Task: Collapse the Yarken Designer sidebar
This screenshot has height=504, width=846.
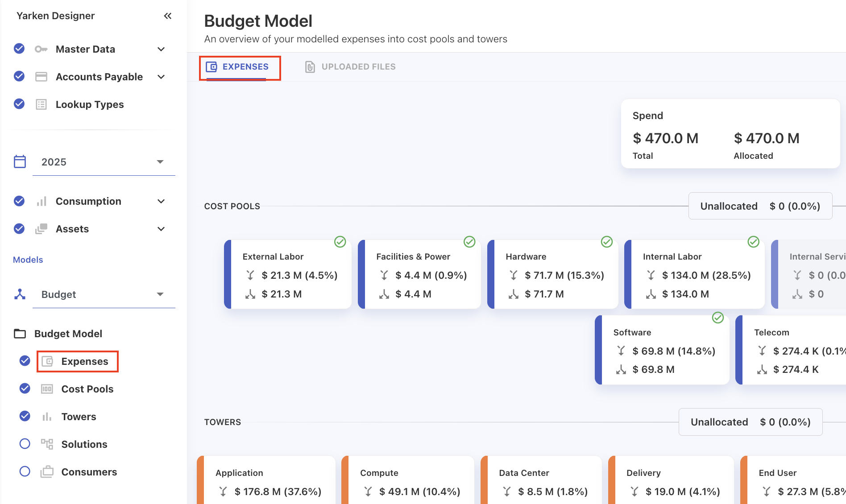Action: 167,16
